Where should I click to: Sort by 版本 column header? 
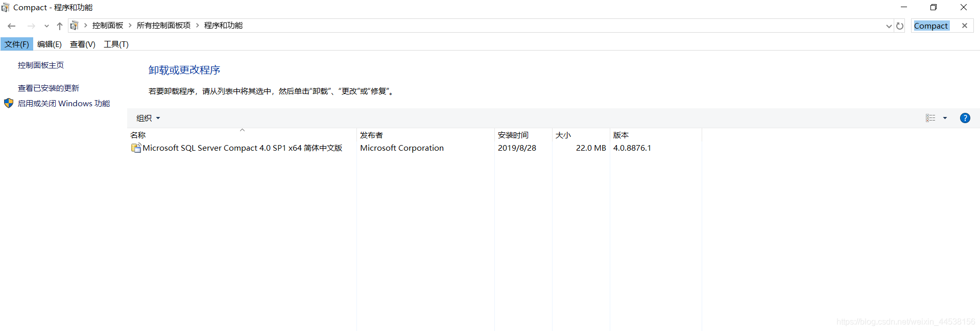pyautogui.click(x=656, y=135)
